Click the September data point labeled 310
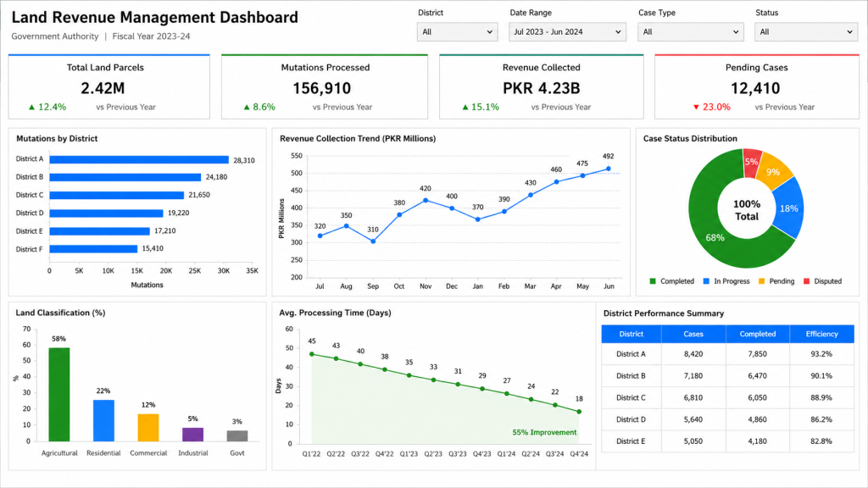 [373, 241]
